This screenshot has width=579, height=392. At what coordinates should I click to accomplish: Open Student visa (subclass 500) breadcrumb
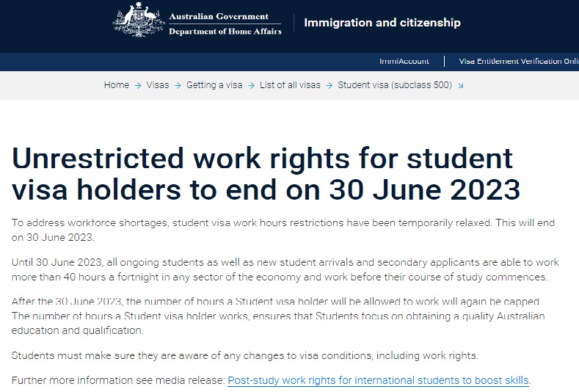(395, 85)
